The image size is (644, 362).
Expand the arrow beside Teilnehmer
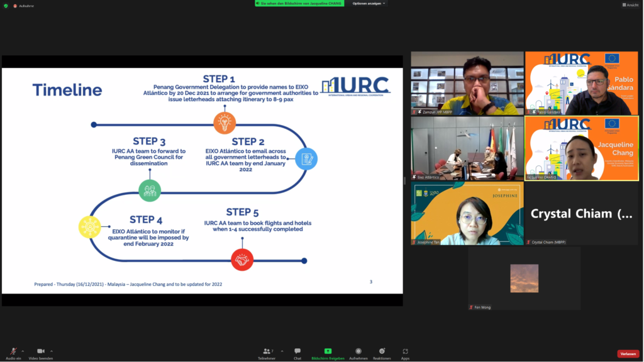pos(282,351)
